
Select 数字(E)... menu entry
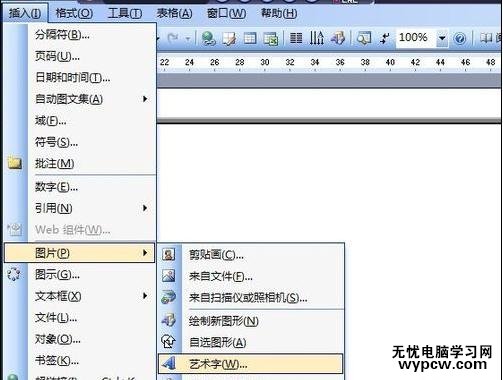pos(92,187)
